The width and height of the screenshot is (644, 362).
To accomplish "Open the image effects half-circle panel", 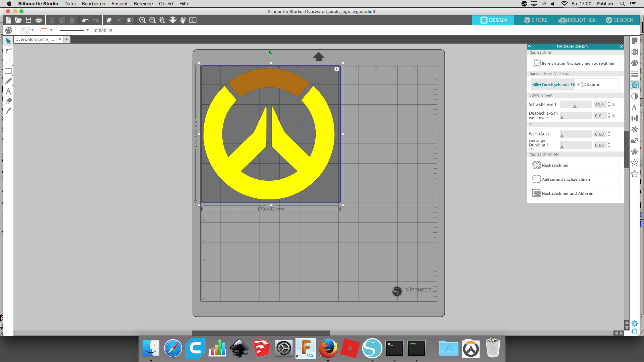I will (x=634, y=96).
